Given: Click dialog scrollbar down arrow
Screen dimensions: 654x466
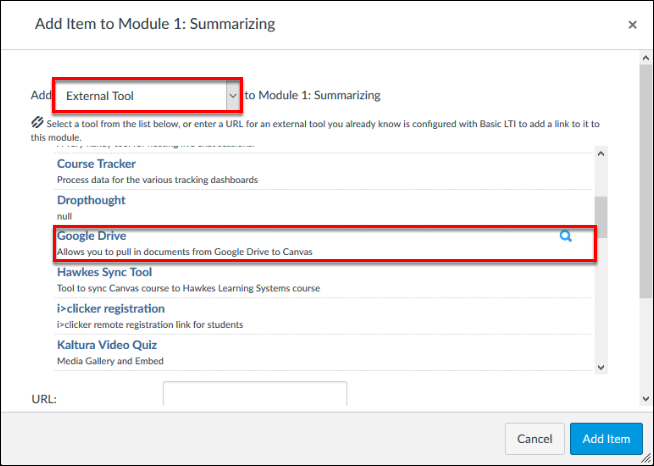Looking at the screenshot, I should (x=646, y=399).
